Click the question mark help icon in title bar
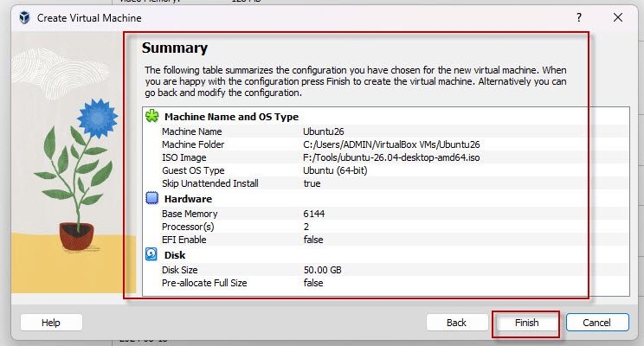 click(x=579, y=17)
